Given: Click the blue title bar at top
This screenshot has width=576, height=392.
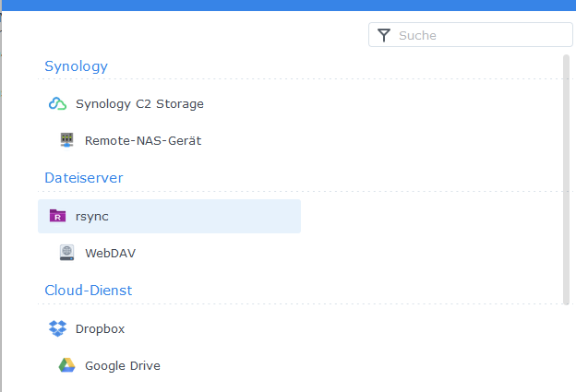Looking at the screenshot, I should [x=288, y=5].
